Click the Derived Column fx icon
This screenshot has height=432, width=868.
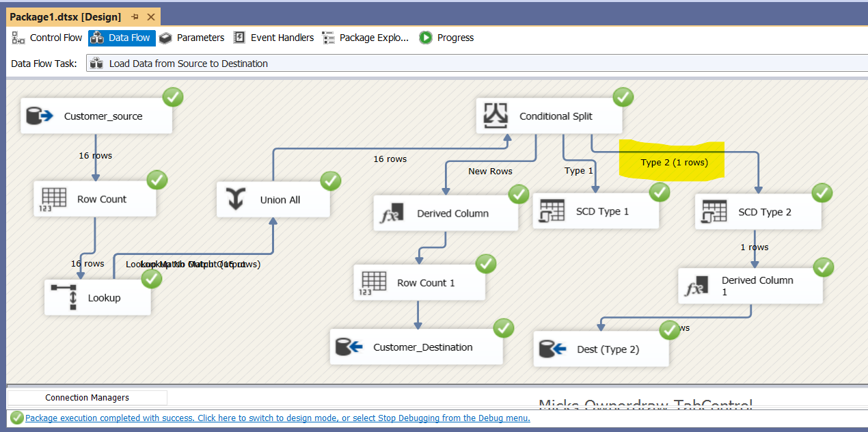pos(391,213)
